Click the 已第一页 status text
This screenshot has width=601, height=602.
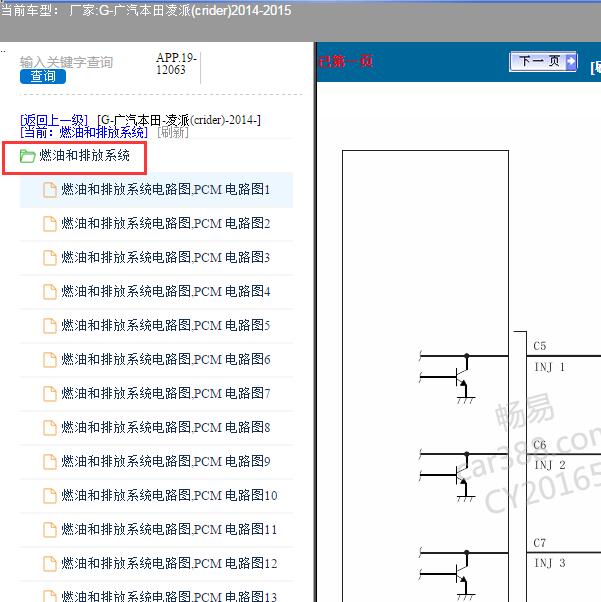[x=346, y=61]
